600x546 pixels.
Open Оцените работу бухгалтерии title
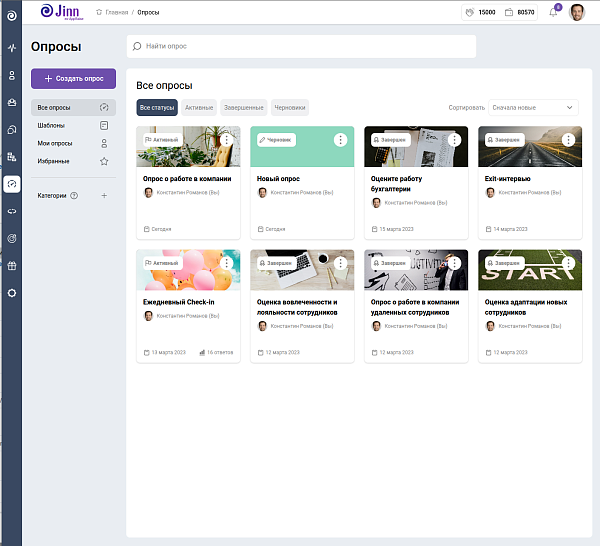point(396,184)
